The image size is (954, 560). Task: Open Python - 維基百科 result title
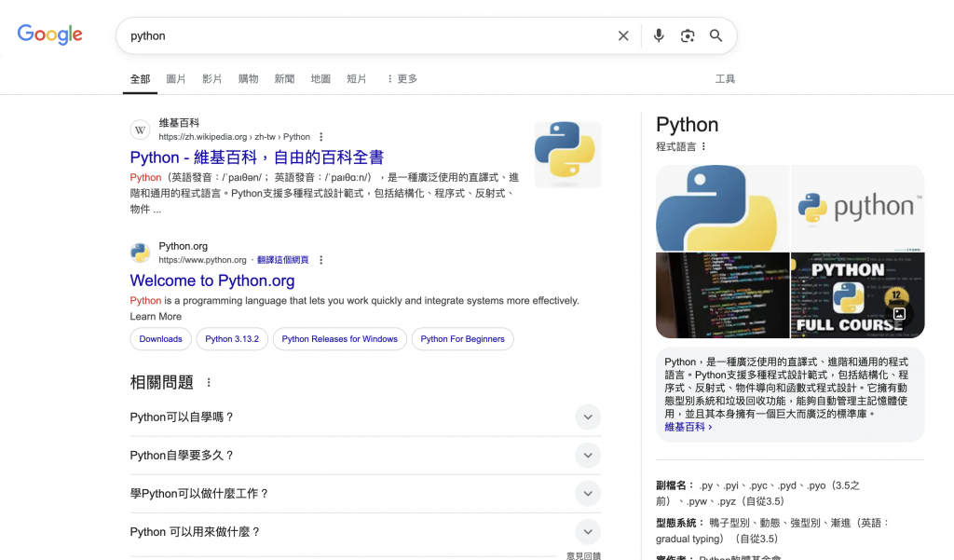tap(257, 157)
